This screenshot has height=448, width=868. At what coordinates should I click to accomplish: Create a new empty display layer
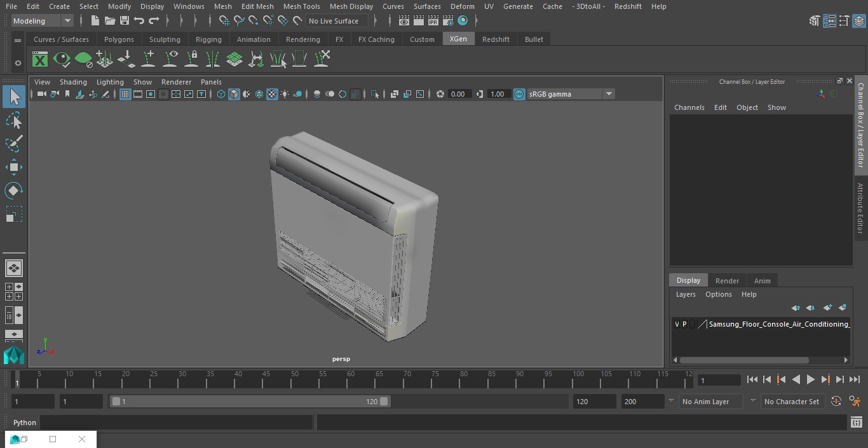coord(827,308)
